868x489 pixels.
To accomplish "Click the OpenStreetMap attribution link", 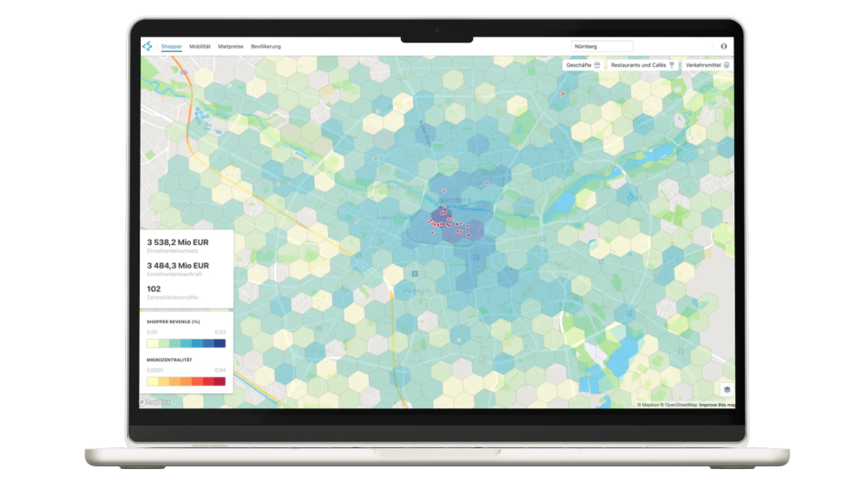I will point(681,405).
